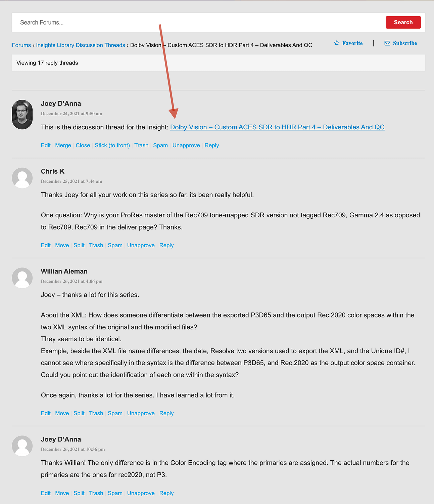Viewport: 434px width, 504px height.
Task: Click Willian Aleman's default avatar icon
Action: [22, 278]
